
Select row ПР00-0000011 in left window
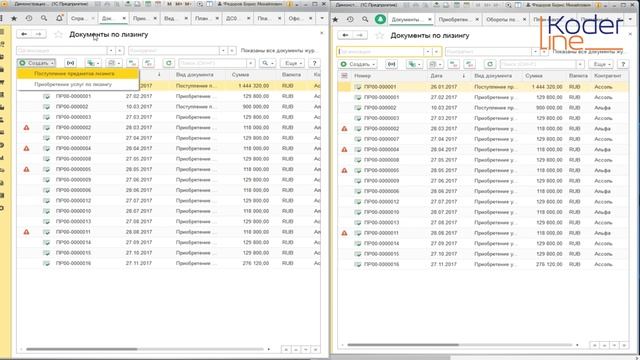click(x=169, y=232)
